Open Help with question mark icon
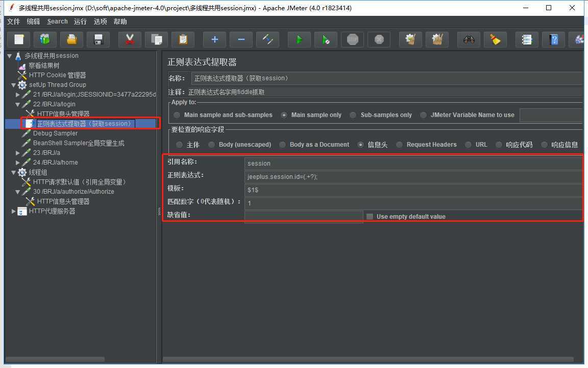This screenshot has width=588, height=368. (553, 39)
